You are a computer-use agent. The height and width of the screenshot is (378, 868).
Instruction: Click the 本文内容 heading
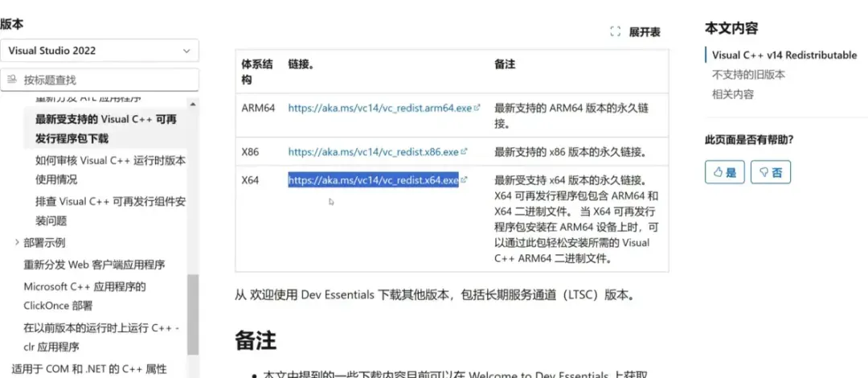click(x=731, y=27)
